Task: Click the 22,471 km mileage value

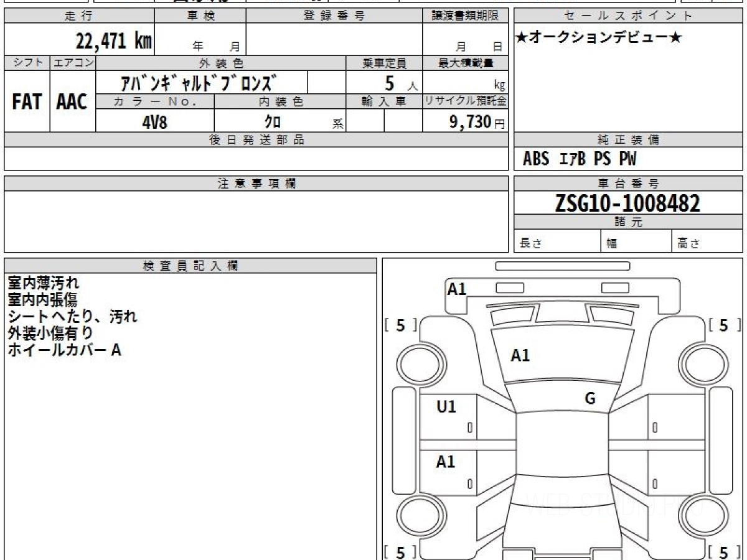Action: pos(114,42)
